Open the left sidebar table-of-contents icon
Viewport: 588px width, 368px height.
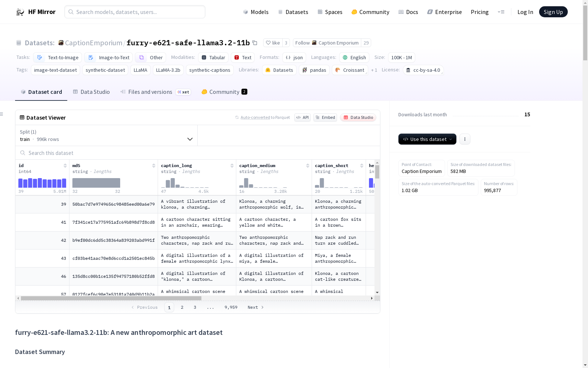[x=1, y=114]
